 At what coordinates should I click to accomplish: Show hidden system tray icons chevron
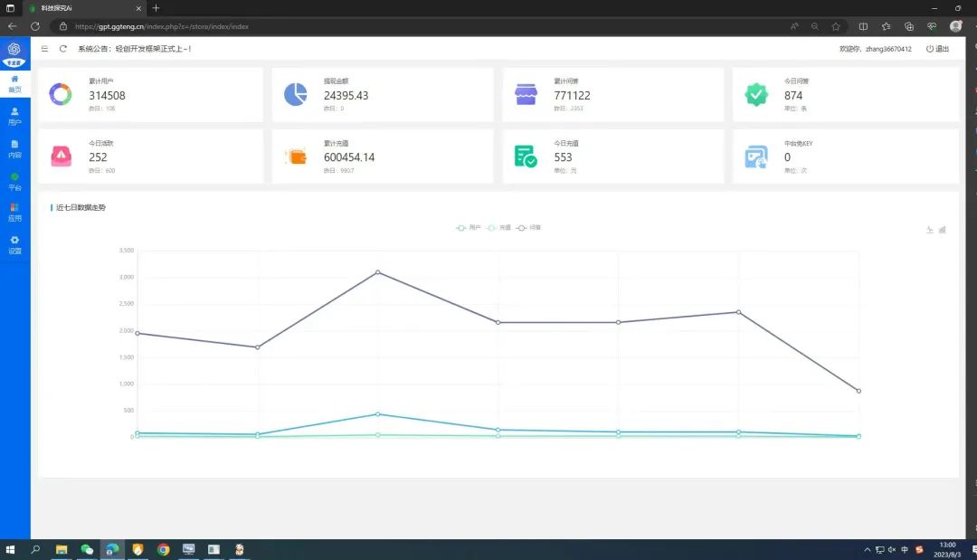tap(868, 549)
